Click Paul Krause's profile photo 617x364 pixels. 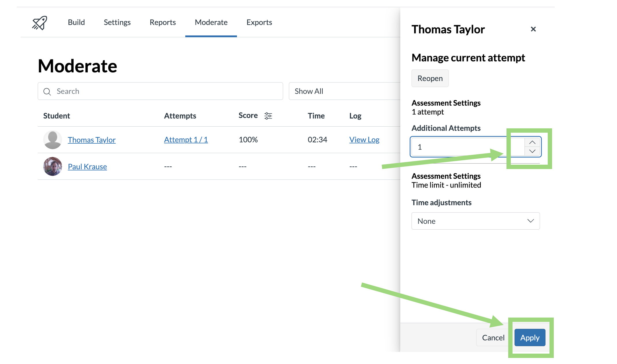click(53, 166)
